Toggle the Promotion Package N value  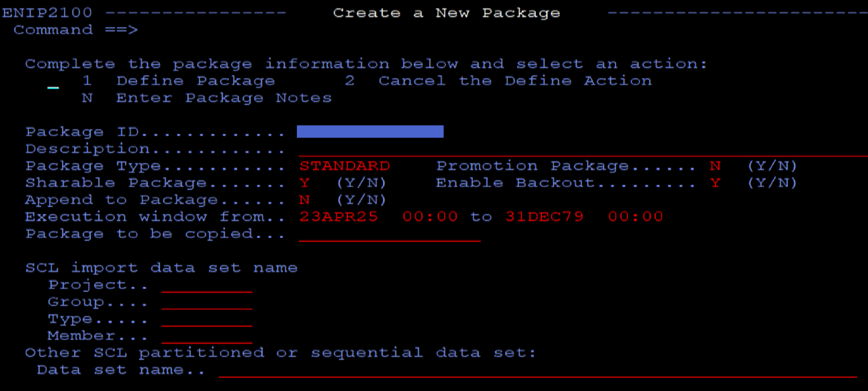(715, 166)
